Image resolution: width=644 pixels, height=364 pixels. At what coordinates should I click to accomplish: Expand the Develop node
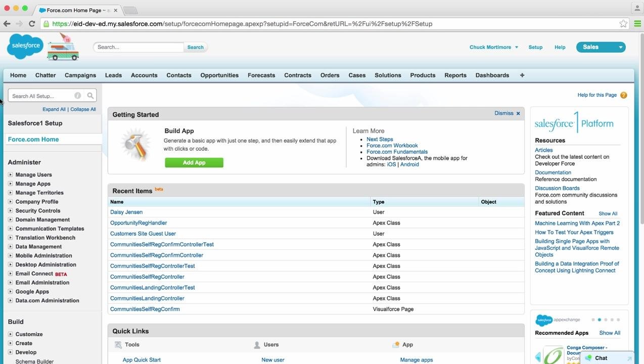click(10, 352)
